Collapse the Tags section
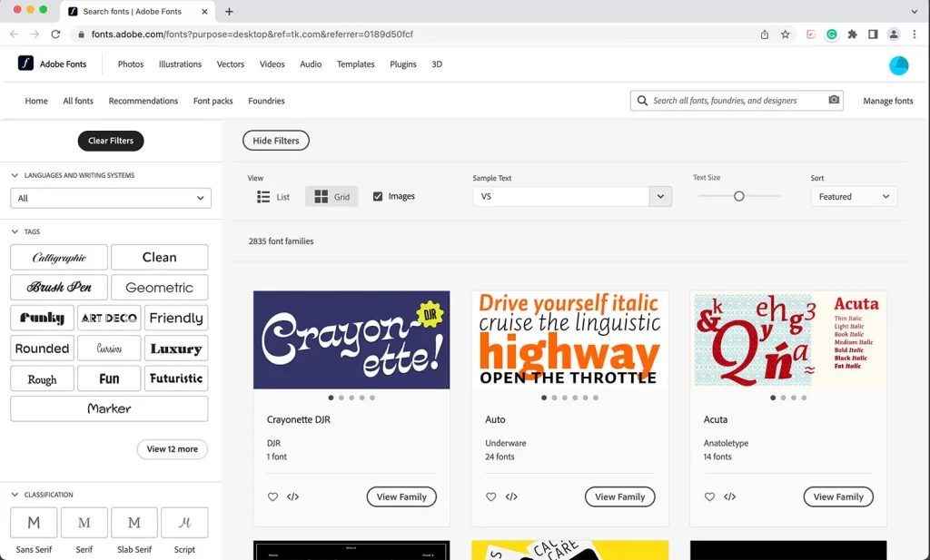This screenshot has width=930, height=560. 15,231
